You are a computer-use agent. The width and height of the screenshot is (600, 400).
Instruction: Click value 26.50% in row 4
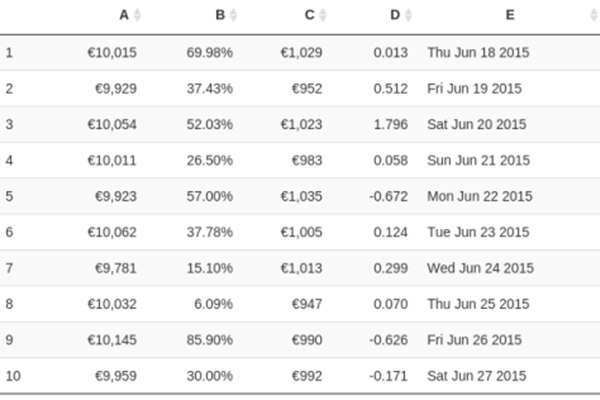coord(210,160)
